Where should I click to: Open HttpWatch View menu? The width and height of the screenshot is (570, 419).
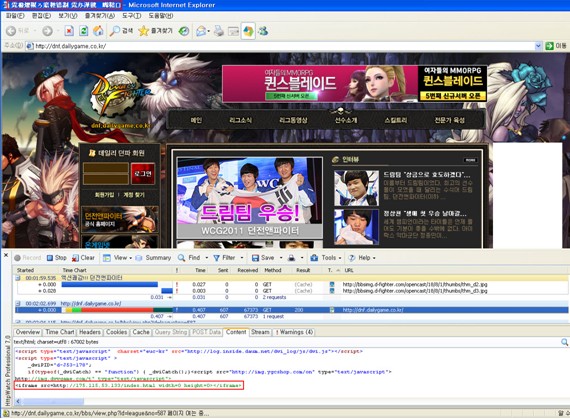(x=117, y=258)
